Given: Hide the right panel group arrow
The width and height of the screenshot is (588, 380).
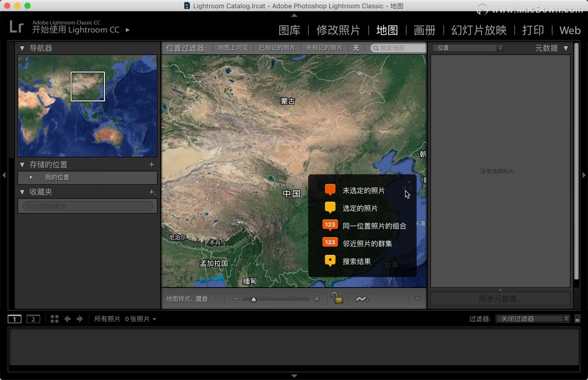Looking at the screenshot, I should (584, 175).
